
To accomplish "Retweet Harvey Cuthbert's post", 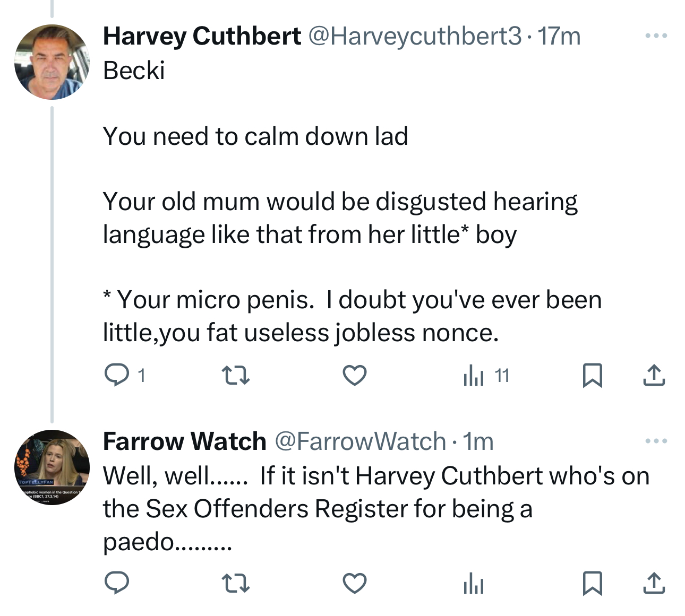I will tap(235, 376).
